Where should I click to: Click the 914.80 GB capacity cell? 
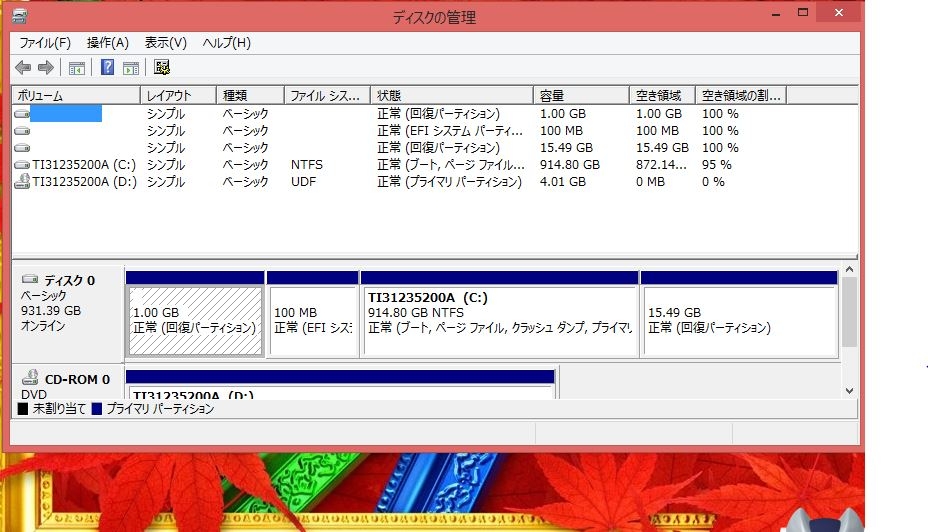tap(569, 165)
